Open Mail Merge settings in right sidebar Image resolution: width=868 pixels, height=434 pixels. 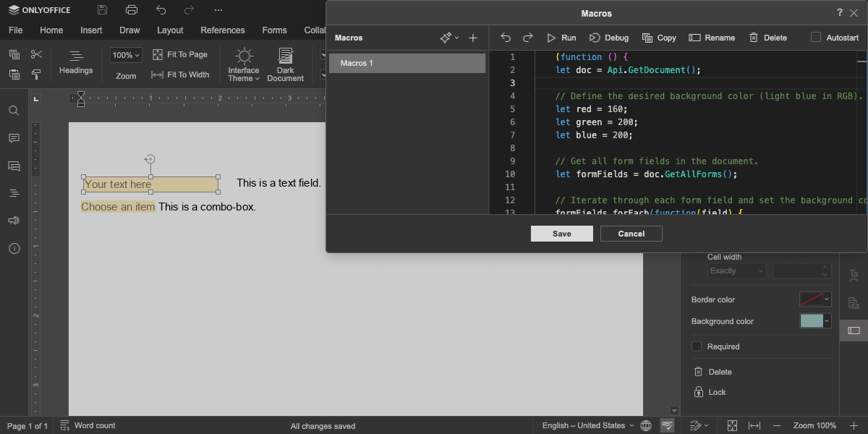[854, 302]
